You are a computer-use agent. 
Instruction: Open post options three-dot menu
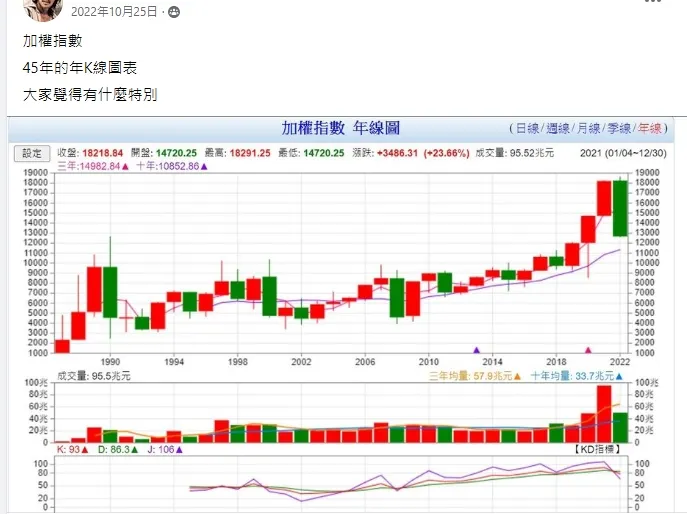[x=653, y=1]
